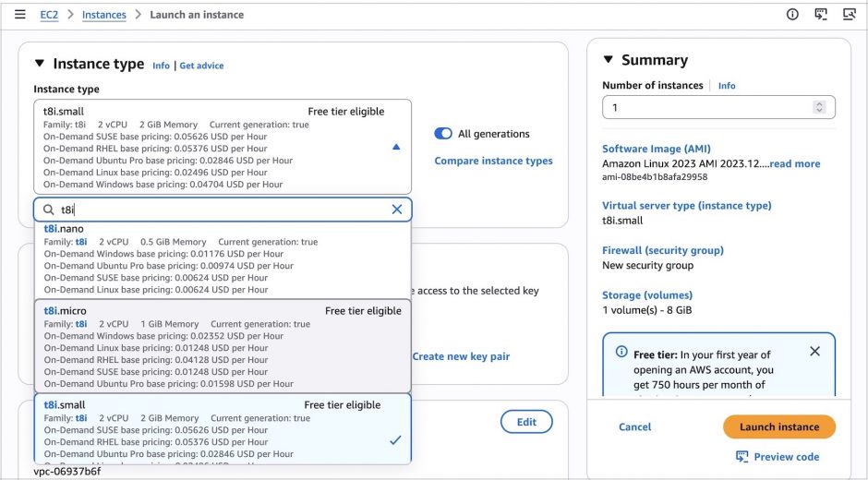Toggle All generations switch
Image resolution: width=868 pixels, height=480 pixels.
[x=443, y=134]
